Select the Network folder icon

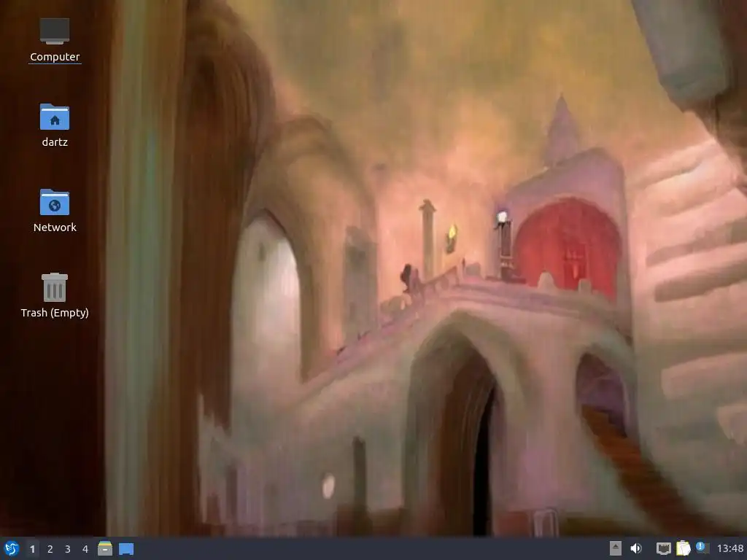click(55, 202)
